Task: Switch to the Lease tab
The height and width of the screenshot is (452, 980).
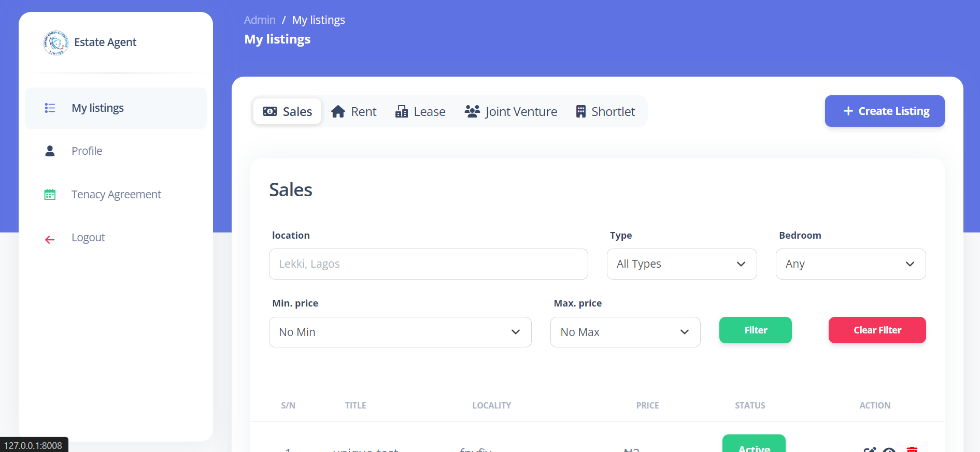Action: pos(420,112)
